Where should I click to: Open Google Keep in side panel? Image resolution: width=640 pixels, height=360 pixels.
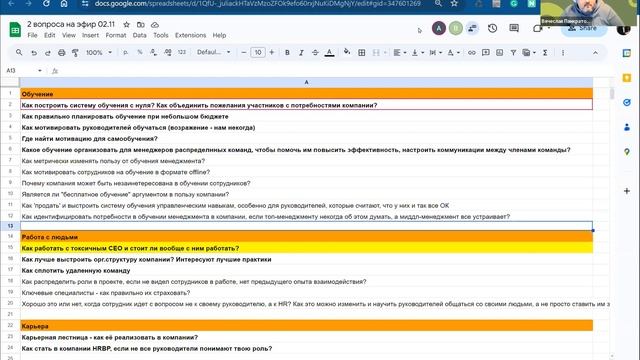coord(627,78)
